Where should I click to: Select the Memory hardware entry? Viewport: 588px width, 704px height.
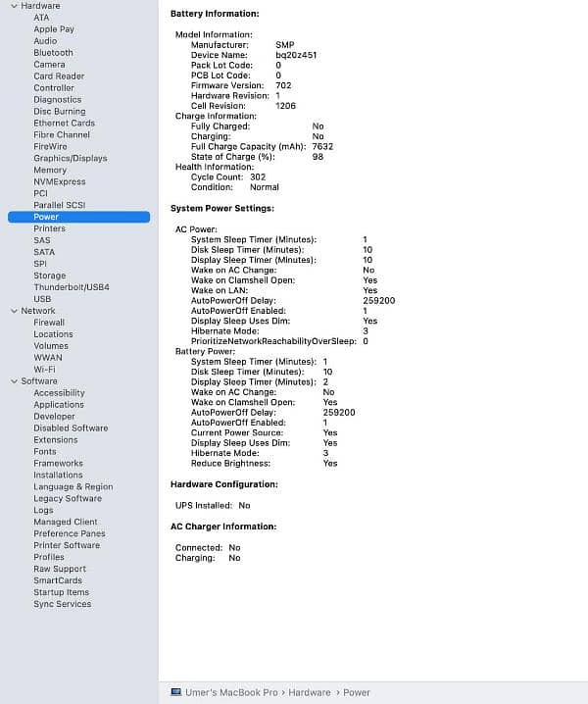click(x=50, y=170)
